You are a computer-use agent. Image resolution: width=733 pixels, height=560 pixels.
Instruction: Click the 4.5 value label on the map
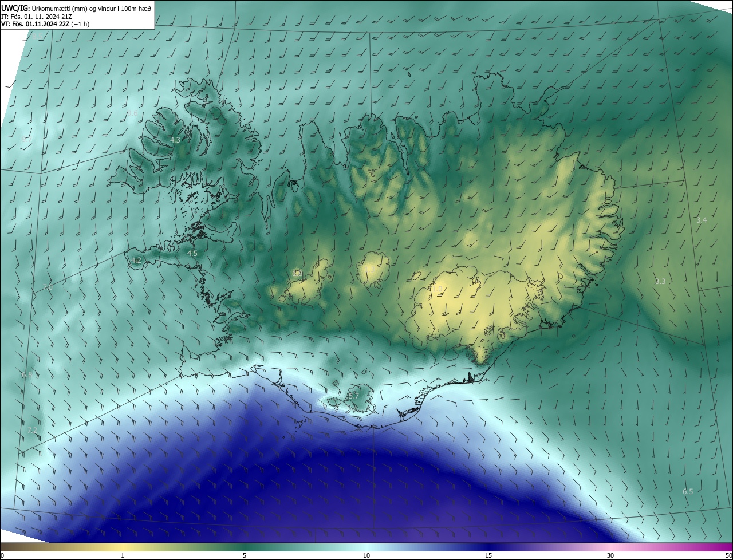pyautogui.click(x=192, y=253)
